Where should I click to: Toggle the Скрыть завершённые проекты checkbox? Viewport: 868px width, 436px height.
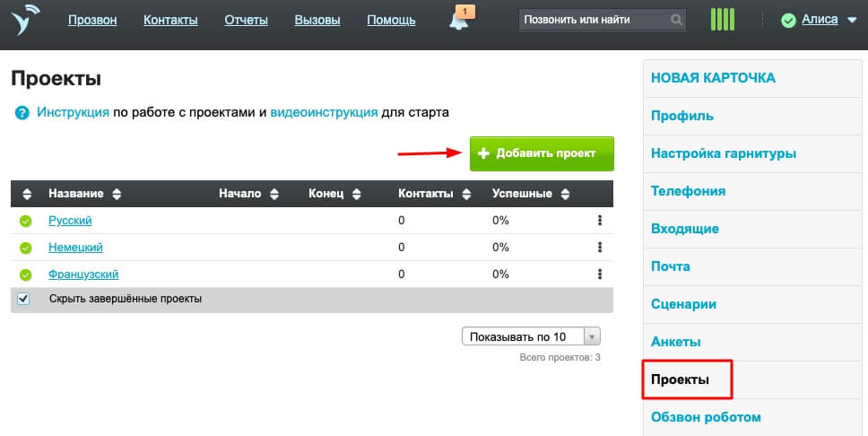tap(24, 300)
